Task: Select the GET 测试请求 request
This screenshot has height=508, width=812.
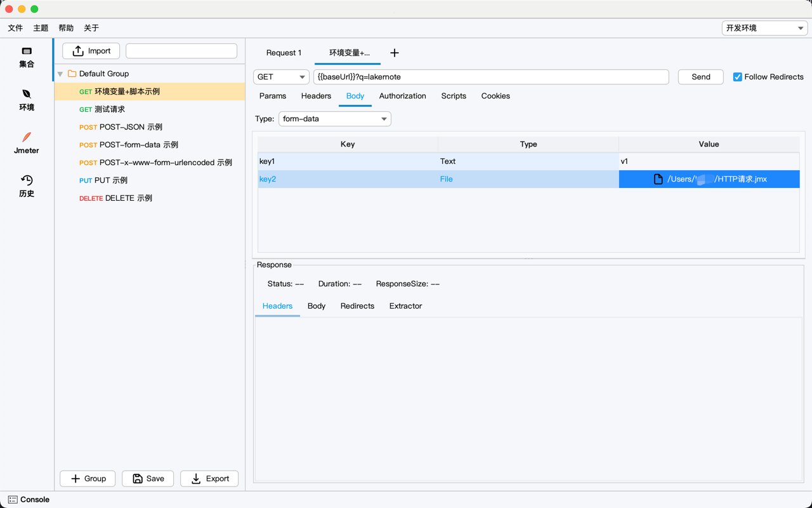Action: (150, 109)
